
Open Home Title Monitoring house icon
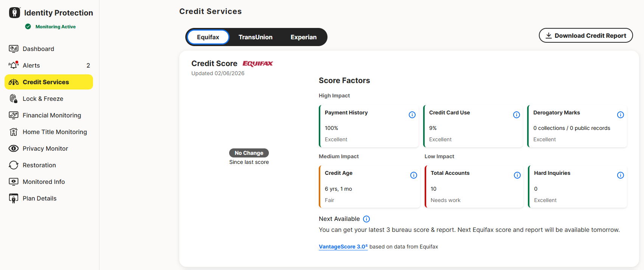pos(13,131)
